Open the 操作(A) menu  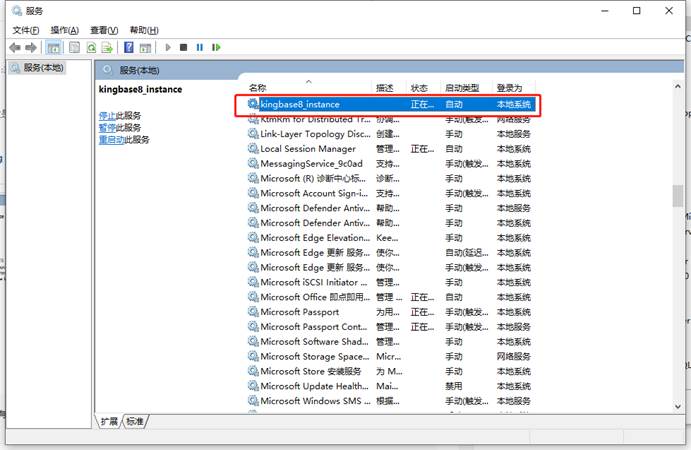tap(64, 30)
